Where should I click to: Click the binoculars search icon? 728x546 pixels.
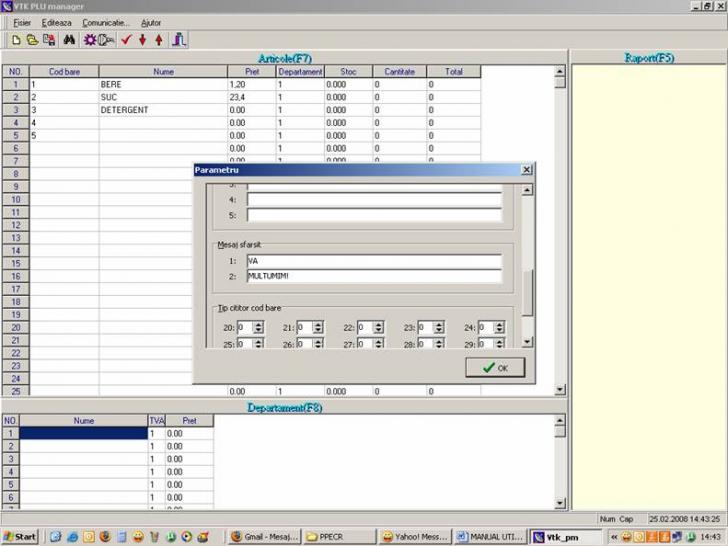(x=69, y=40)
